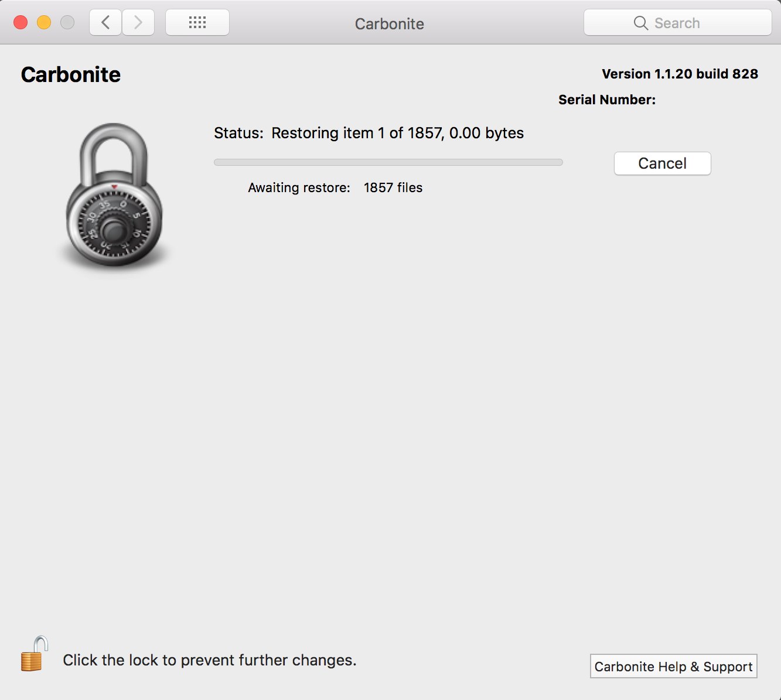Close the Carbonite preferences window

21,23
